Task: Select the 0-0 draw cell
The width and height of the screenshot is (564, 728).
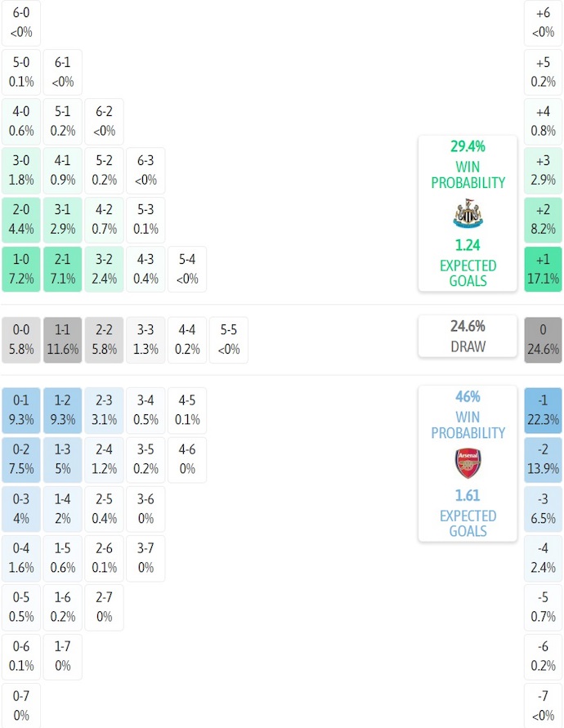Action: click(x=22, y=340)
